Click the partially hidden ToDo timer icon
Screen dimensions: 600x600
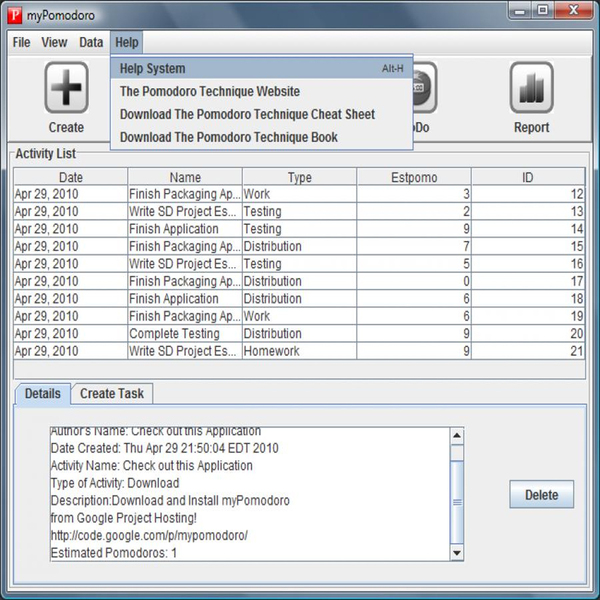point(425,87)
